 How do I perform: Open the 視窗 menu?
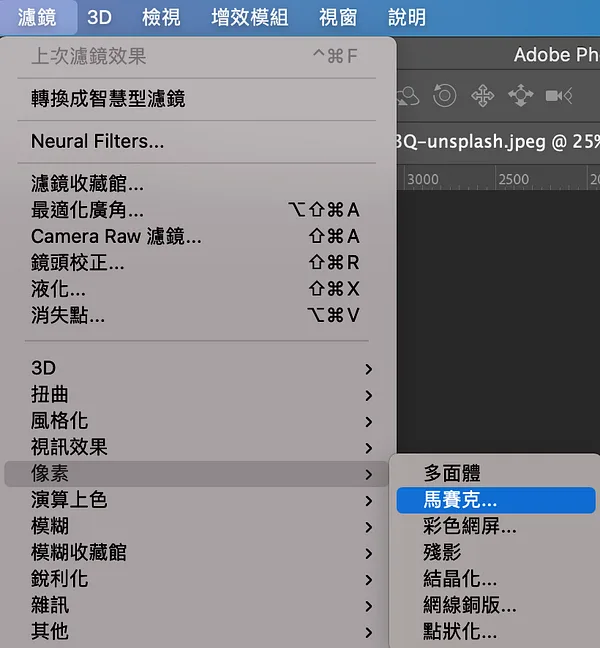click(x=338, y=17)
